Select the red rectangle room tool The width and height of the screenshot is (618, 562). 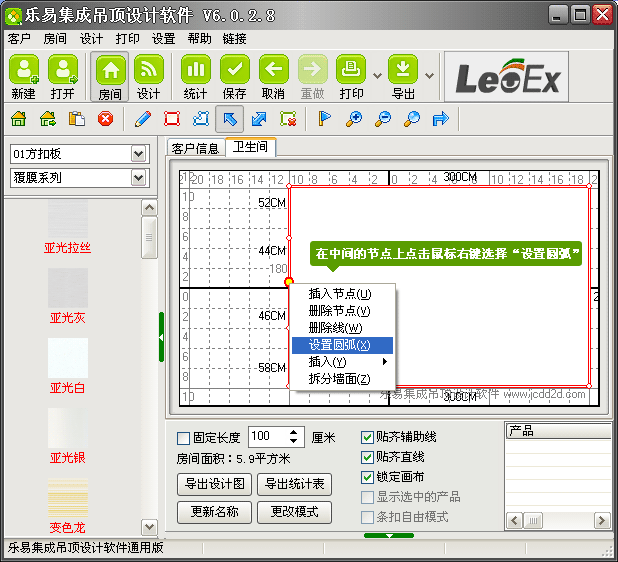coord(171,119)
